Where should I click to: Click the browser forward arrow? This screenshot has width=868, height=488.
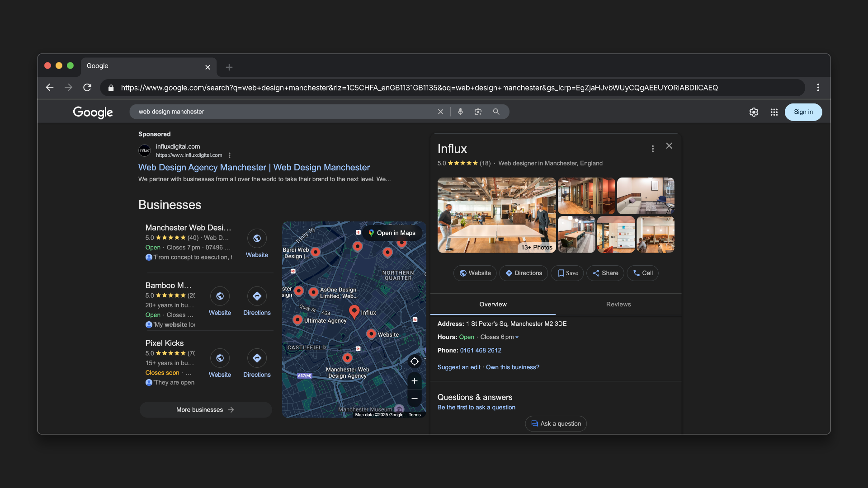pos(68,88)
